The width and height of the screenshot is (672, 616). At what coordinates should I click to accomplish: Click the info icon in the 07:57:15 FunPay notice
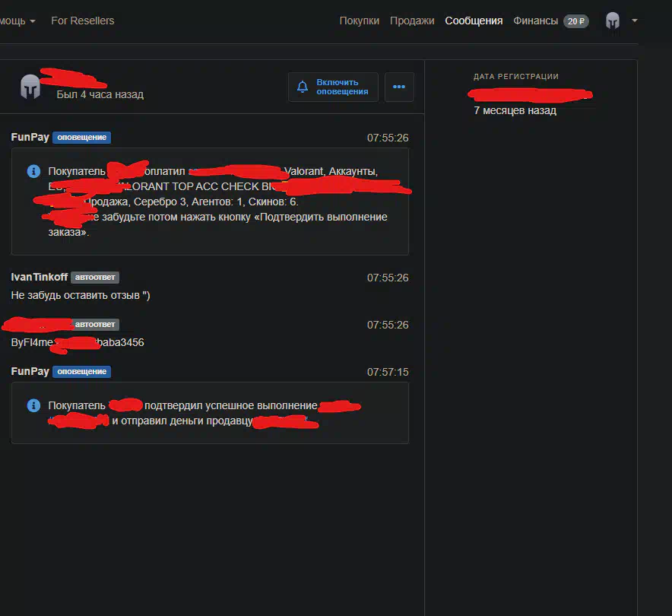(34, 405)
